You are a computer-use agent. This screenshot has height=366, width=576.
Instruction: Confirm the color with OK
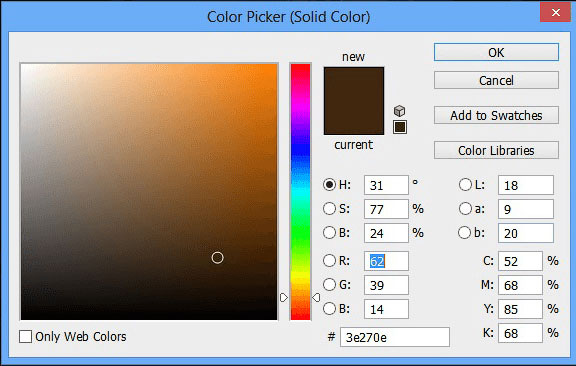coord(496,53)
